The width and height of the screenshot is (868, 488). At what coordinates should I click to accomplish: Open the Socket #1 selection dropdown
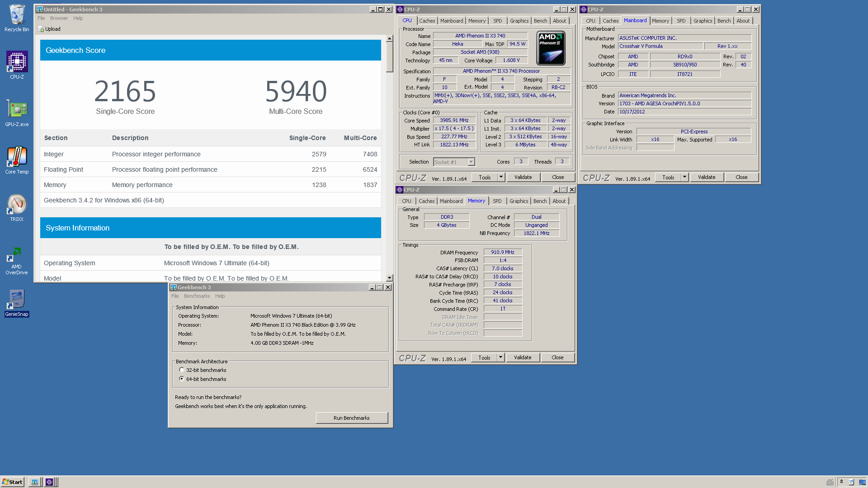coord(471,162)
